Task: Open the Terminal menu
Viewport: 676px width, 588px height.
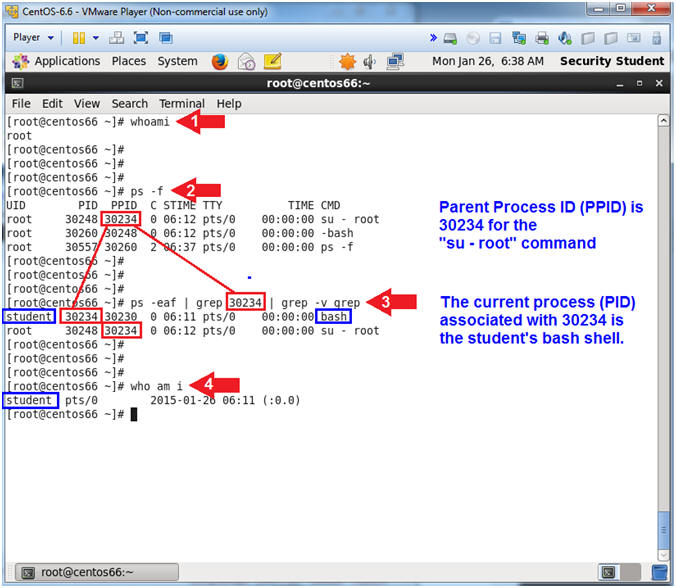Action: [182, 103]
